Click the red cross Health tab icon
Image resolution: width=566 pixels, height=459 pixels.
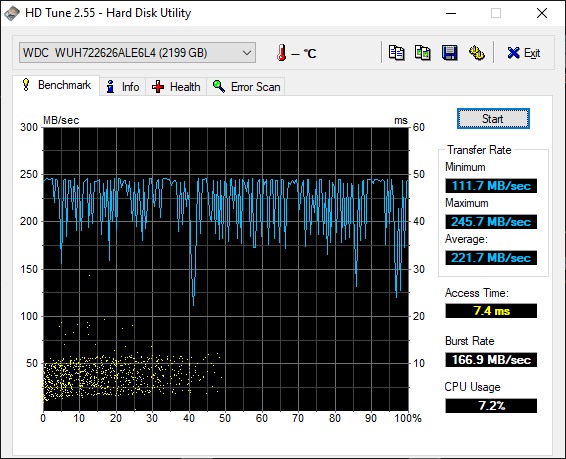click(158, 87)
